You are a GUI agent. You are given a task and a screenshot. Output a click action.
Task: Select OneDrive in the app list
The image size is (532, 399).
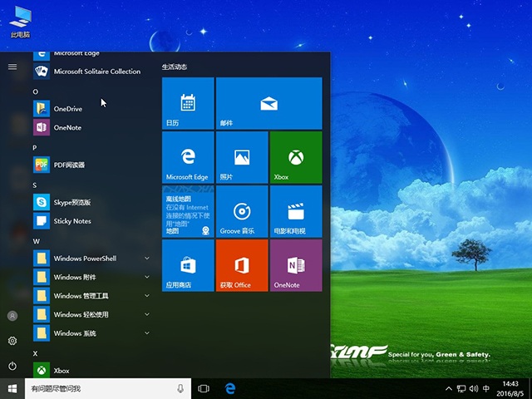click(x=68, y=109)
